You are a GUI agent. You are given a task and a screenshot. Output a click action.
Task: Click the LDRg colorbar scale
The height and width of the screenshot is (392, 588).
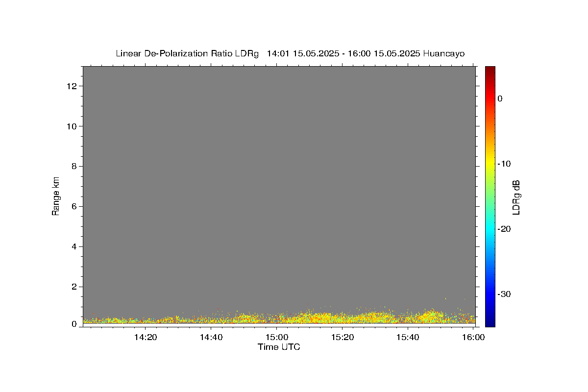click(490, 196)
